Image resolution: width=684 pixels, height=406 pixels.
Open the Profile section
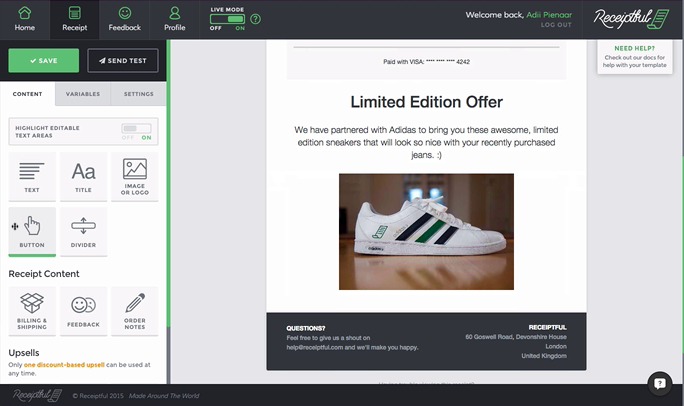click(174, 20)
